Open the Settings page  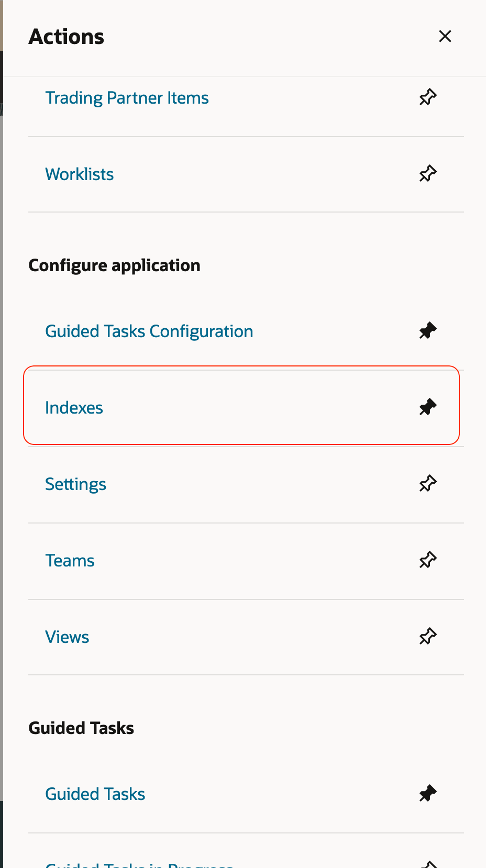click(75, 483)
